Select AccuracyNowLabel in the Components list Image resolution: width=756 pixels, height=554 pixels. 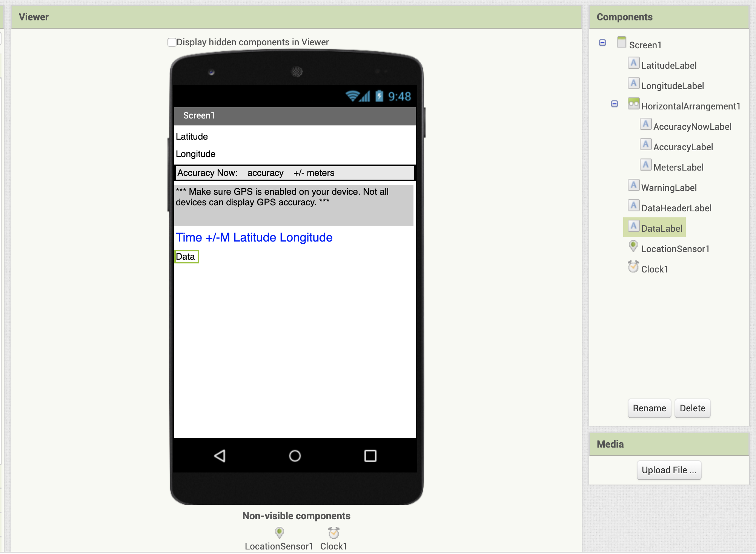692,126
